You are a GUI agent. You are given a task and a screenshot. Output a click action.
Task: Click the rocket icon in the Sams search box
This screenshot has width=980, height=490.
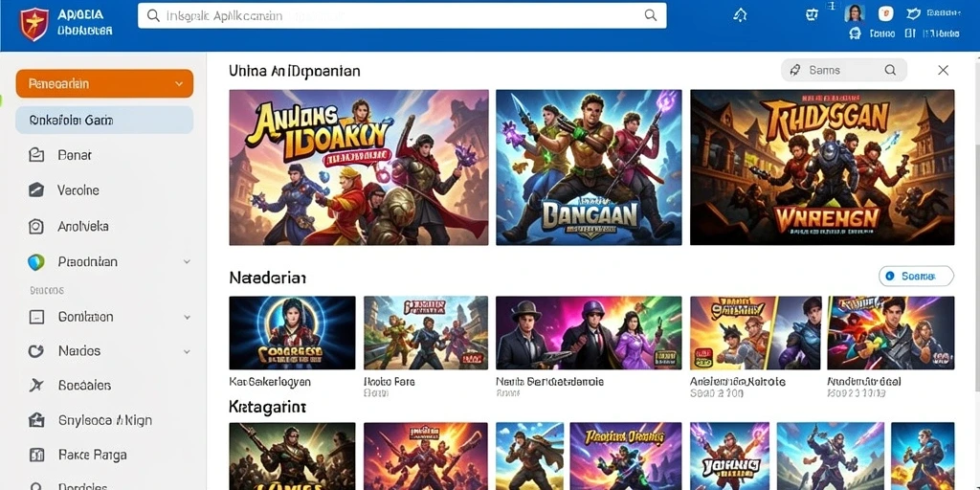point(795,70)
